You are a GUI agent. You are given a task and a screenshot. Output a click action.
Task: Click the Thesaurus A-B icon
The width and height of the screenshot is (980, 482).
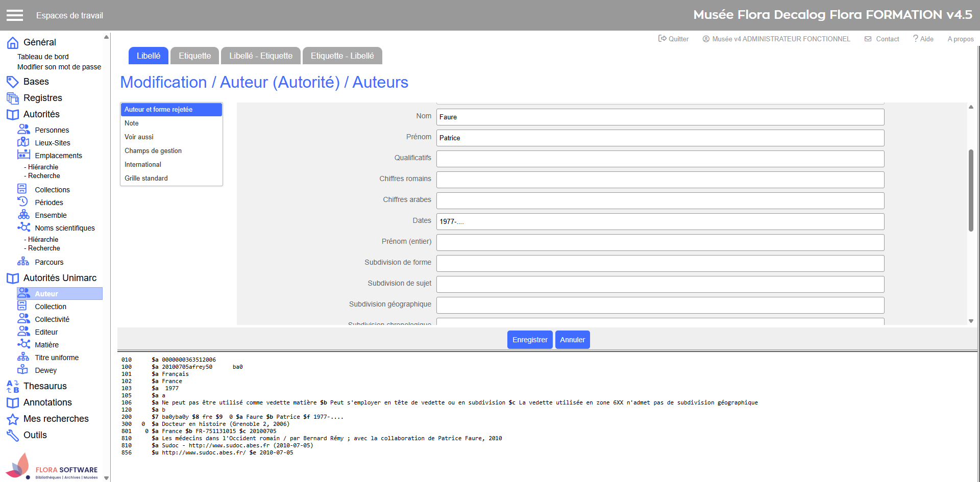coord(13,387)
